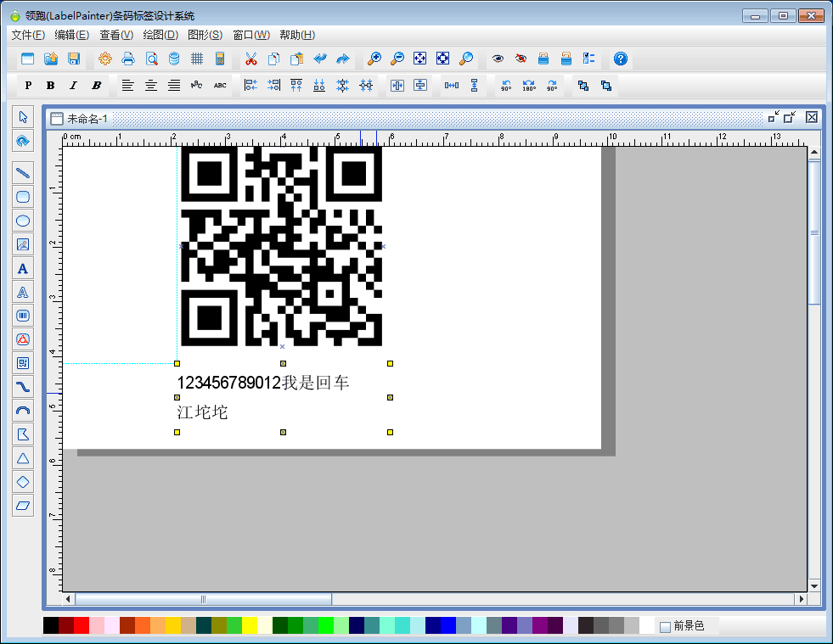Select the arrow pointer tool
Image resolution: width=833 pixels, height=644 pixels.
tap(23, 117)
